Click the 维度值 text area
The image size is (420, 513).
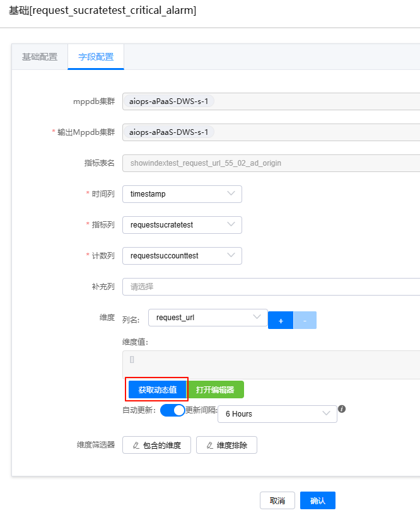click(271, 365)
